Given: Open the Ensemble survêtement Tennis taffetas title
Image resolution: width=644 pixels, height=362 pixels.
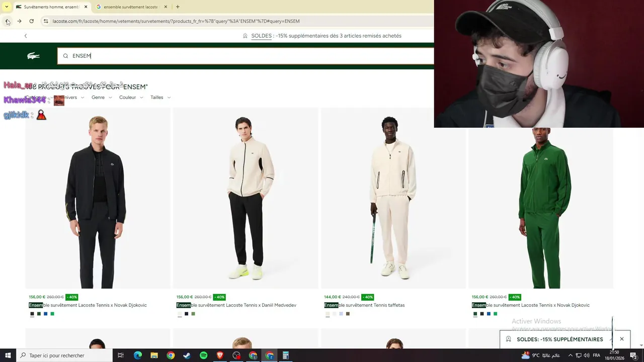Looking at the screenshot, I should [x=364, y=305].
